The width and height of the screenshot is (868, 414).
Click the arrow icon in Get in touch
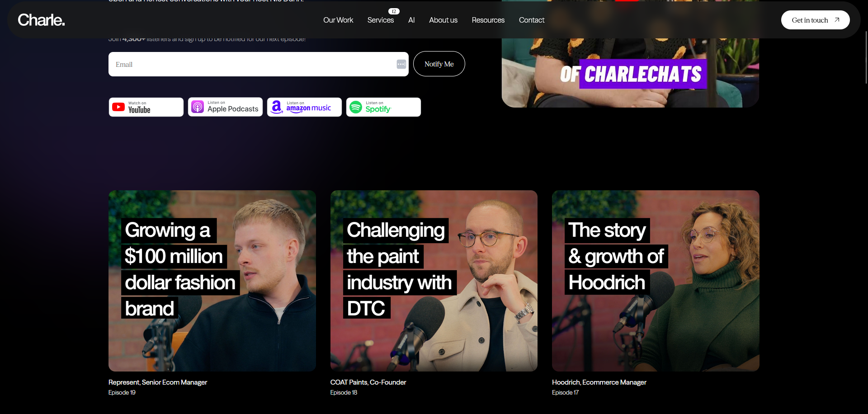pyautogui.click(x=837, y=20)
